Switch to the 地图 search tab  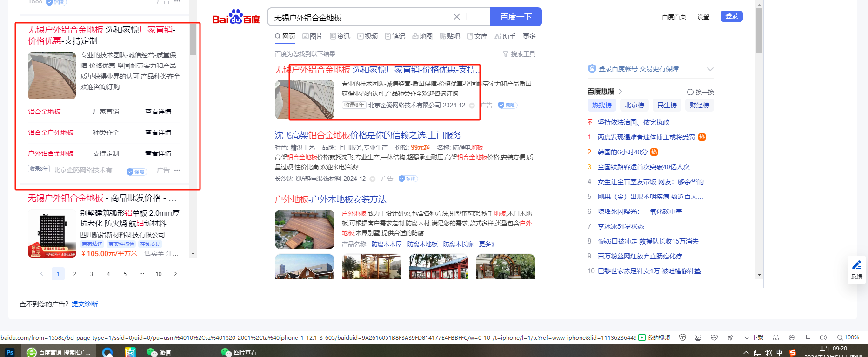(x=422, y=36)
